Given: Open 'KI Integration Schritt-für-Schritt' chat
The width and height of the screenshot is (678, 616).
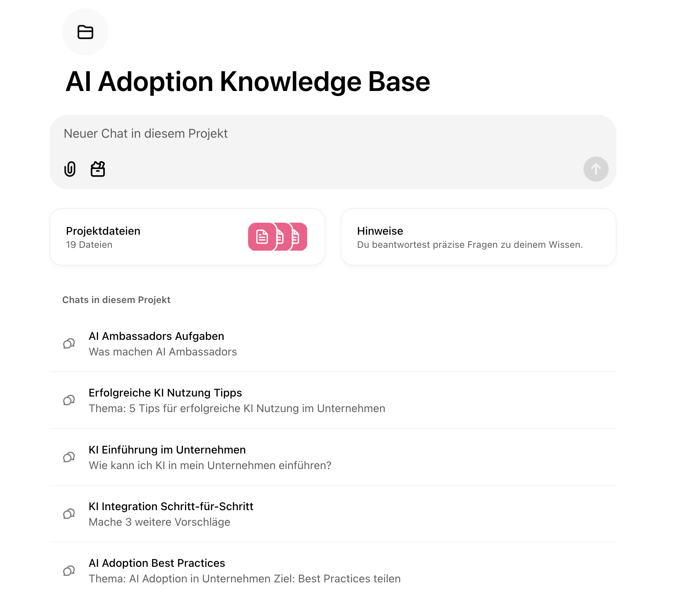Looking at the screenshot, I should coord(171,506).
